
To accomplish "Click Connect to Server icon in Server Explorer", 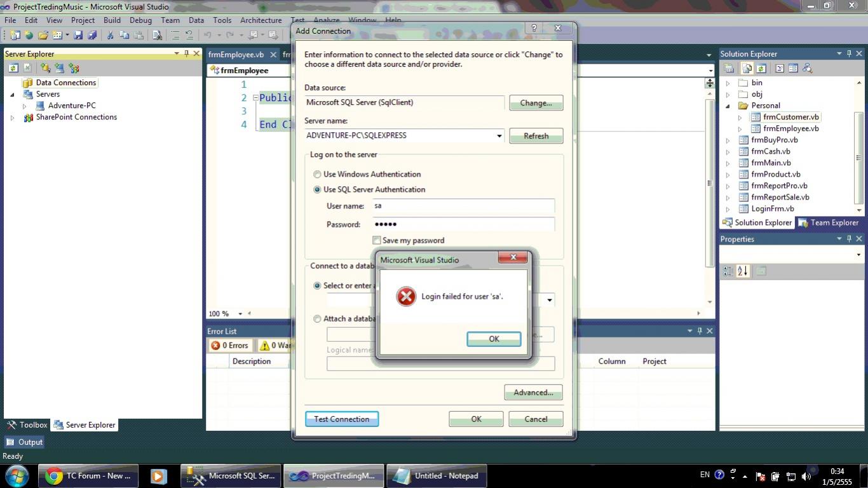I will [60, 68].
